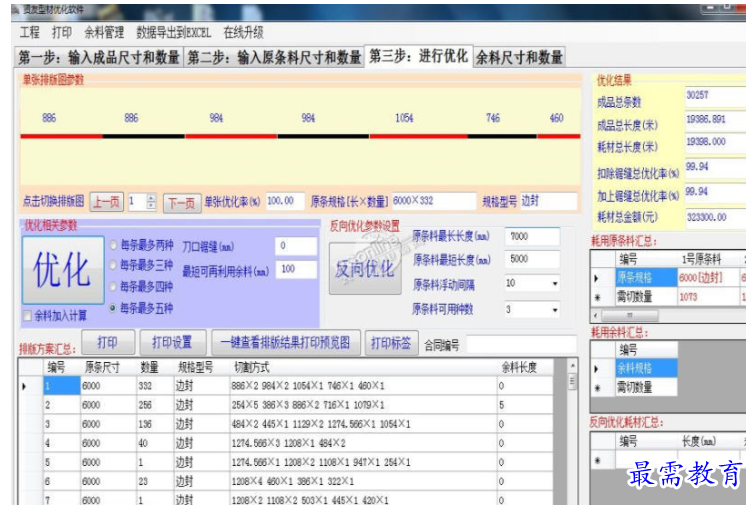Click the 合同编号 input field
Image resolution: width=751 pixels, height=505 pixels.
pos(521,344)
